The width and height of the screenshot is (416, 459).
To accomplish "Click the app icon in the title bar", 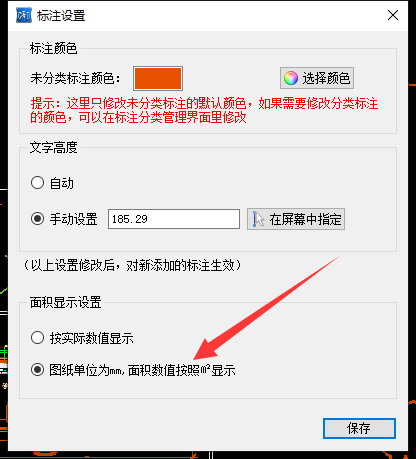I will click(x=24, y=15).
